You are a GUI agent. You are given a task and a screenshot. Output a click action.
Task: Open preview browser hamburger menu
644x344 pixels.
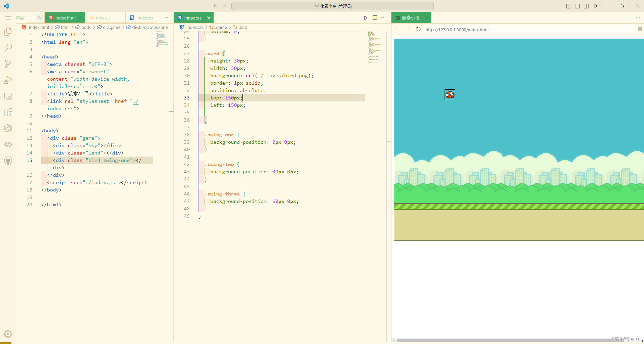pyautogui.click(x=640, y=29)
